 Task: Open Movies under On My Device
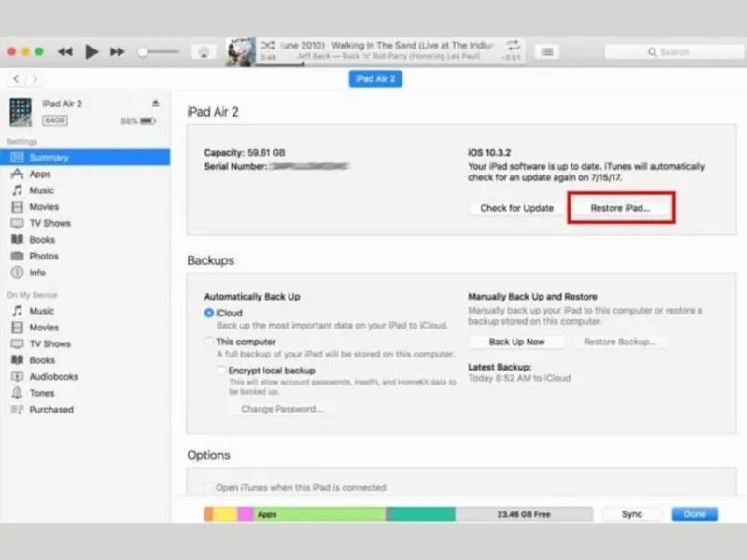pyautogui.click(x=85, y=328)
